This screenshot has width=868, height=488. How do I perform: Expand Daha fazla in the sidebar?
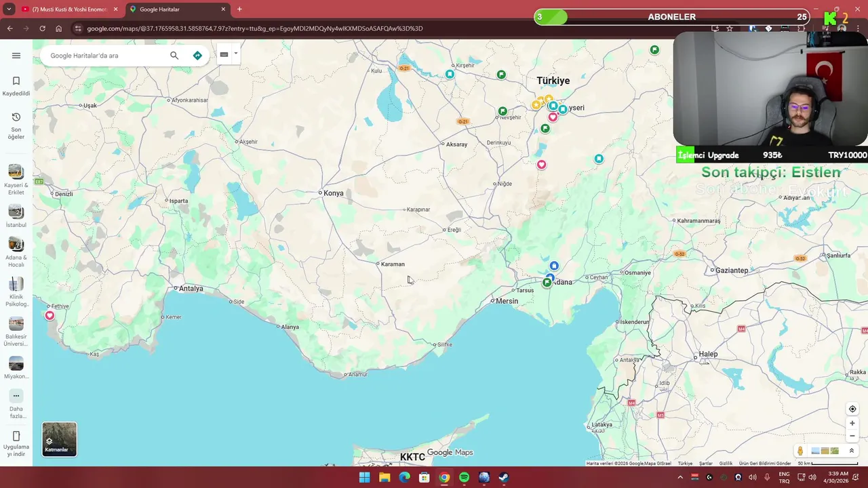16,405
